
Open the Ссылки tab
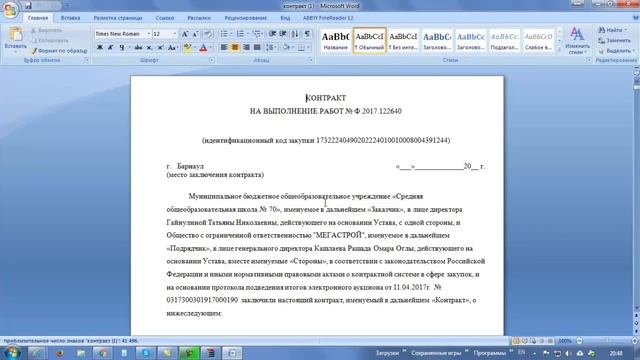click(x=165, y=18)
